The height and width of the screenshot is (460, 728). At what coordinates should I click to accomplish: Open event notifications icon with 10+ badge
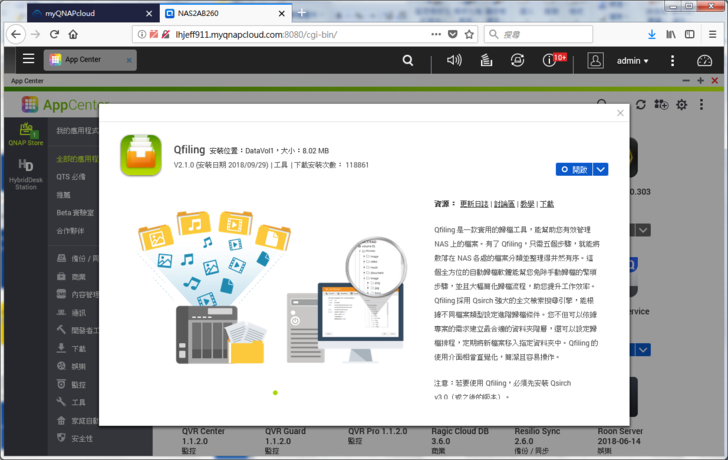point(548,60)
